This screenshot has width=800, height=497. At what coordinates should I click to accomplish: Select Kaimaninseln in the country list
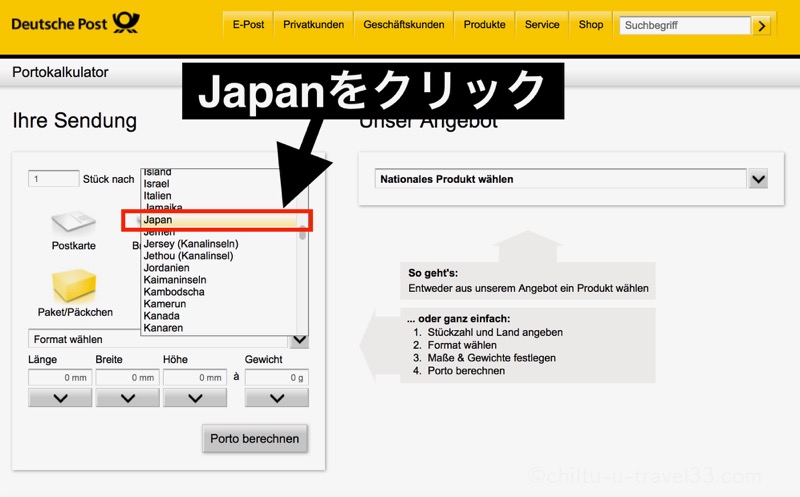pos(219,280)
